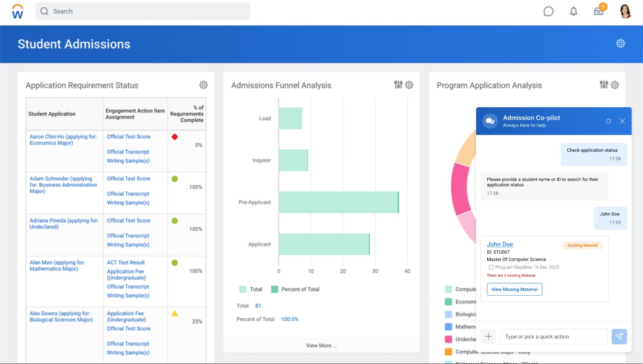
Task: Click the Pre-Applicant bar in funnel chart
Action: pyautogui.click(x=338, y=202)
